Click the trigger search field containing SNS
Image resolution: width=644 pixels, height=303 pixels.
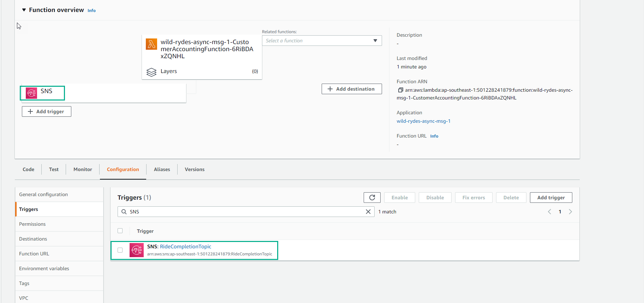(x=246, y=212)
